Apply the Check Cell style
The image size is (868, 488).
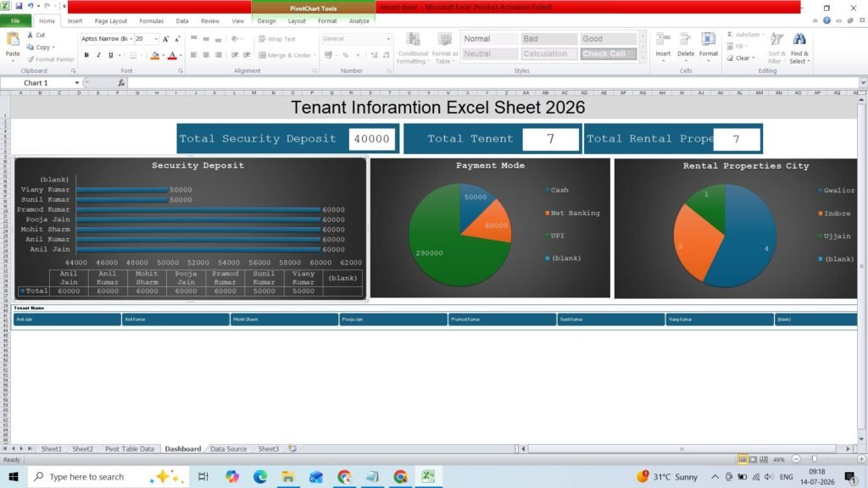[x=608, y=53]
